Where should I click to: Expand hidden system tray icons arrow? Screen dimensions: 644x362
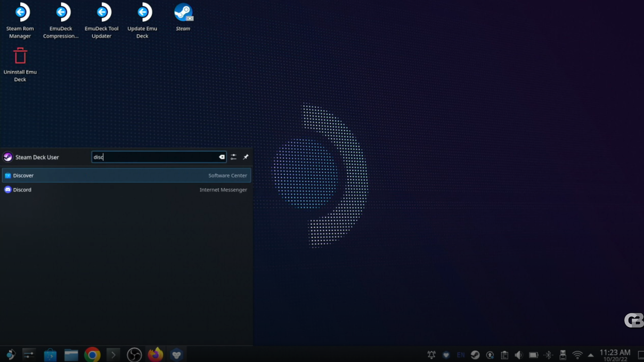pyautogui.click(x=591, y=355)
